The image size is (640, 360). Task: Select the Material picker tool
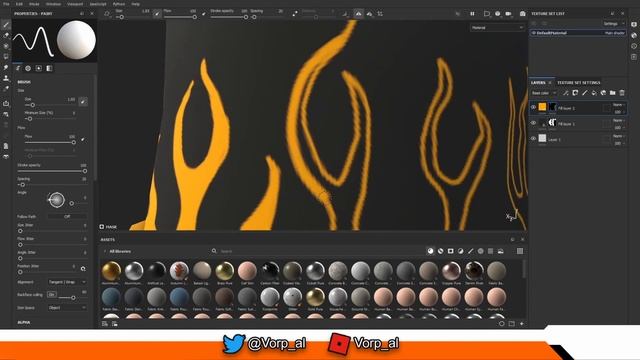tap(6, 89)
